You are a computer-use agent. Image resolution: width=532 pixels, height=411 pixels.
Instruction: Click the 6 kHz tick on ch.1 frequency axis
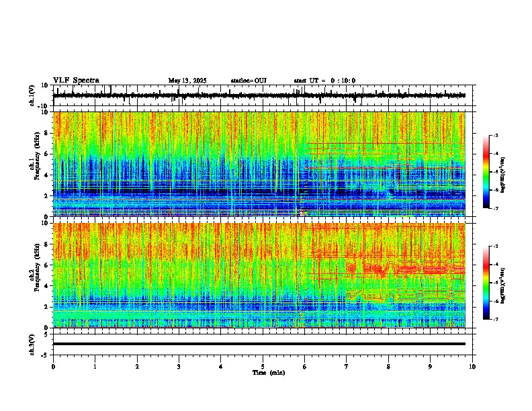(x=46, y=154)
